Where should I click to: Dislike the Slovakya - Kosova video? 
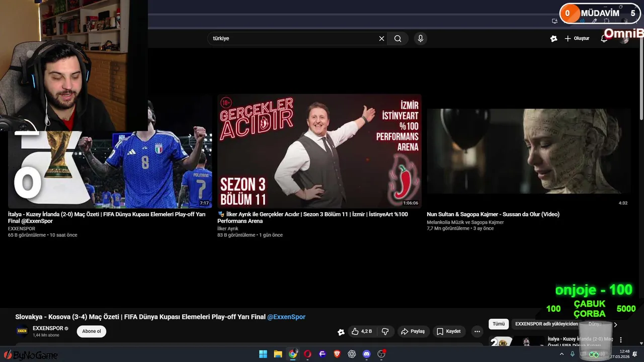click(x=385, y=331)
